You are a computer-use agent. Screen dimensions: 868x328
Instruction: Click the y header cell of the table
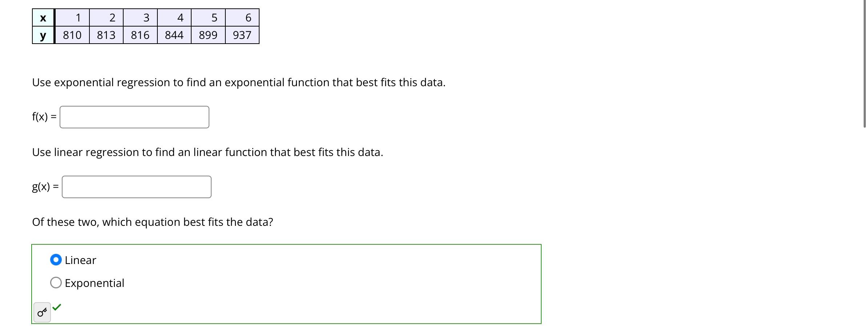[43, 35]
